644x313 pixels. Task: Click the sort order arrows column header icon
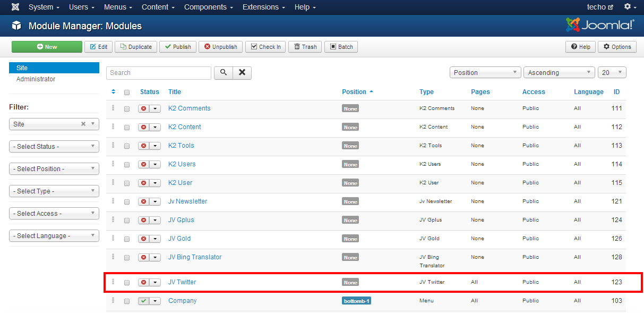113,92
